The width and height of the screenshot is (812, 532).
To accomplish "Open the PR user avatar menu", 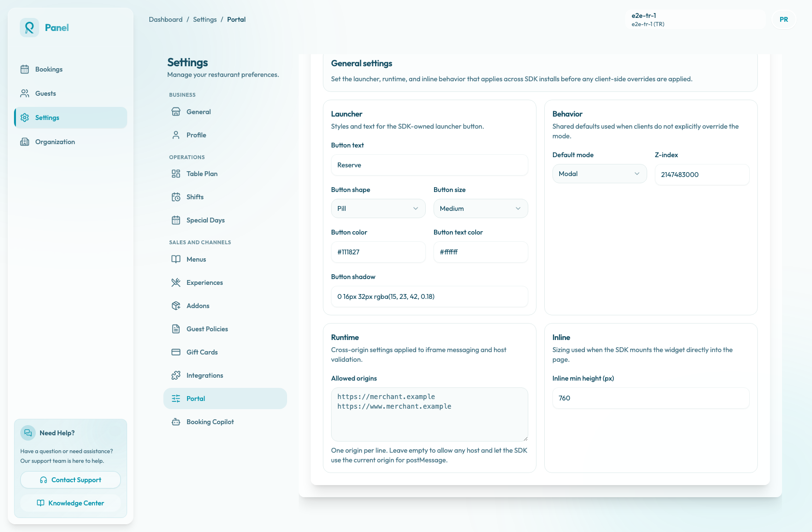I will pos(784,19).
